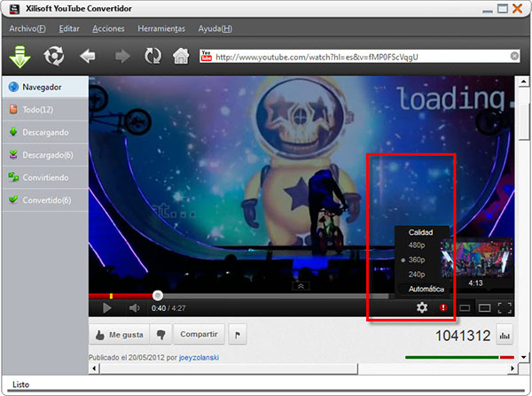This screenshot has width=532, height=396.
Task: Click the video progress scrubber handle
Action: coord(158,296)
